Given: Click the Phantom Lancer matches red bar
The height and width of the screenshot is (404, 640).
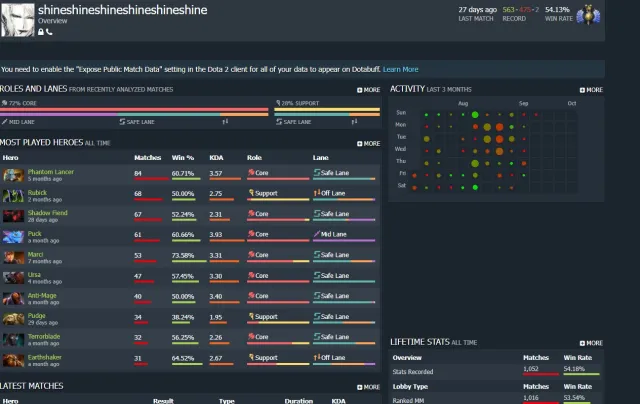Looking at the screenshot, I should 151,179.
